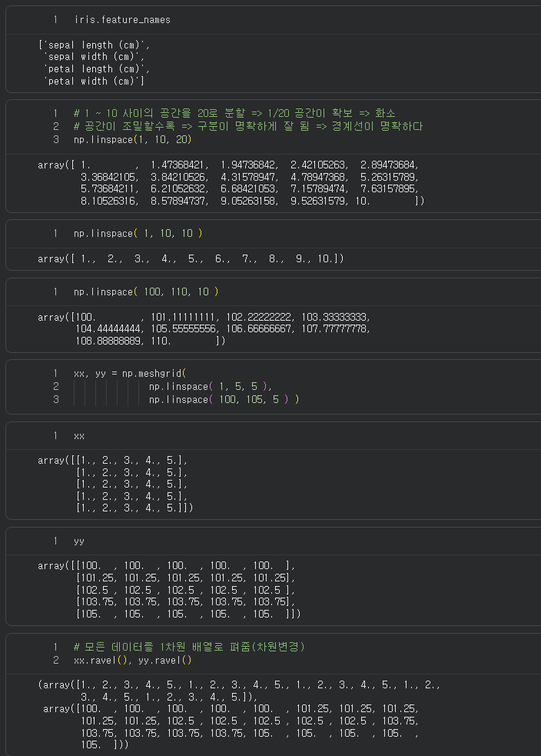Click the value 101.11111111
The width and height of the screenshot is (541, 756).
pyautogui.click(x=184, y=318)
